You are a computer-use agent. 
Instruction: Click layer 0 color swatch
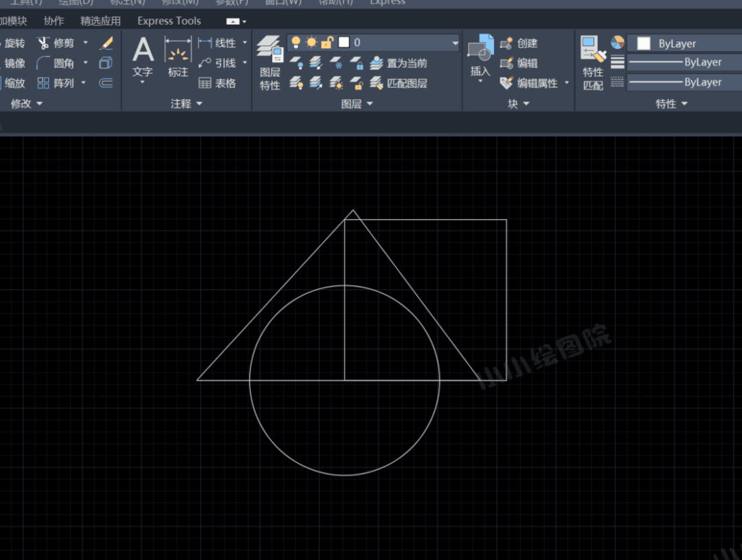344,42
